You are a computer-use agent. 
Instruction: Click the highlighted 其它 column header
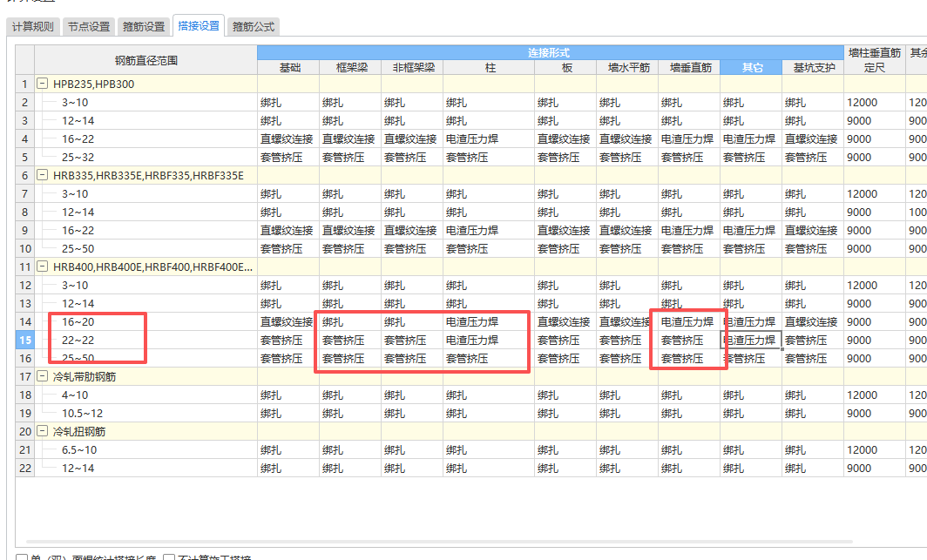pos(751,68)
